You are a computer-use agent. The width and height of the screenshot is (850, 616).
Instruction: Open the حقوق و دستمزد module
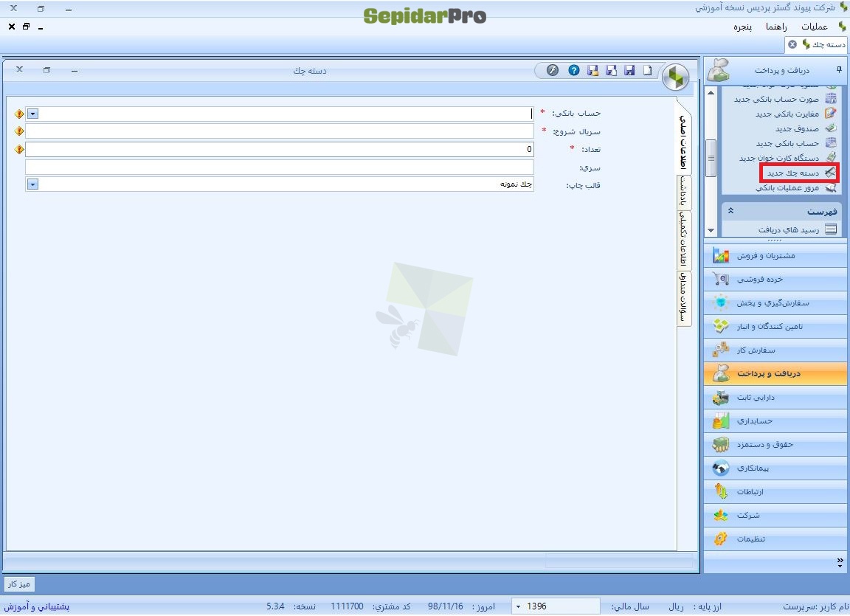click(775, 444)
